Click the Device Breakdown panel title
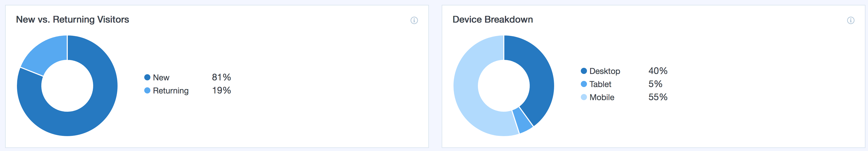 493,20
